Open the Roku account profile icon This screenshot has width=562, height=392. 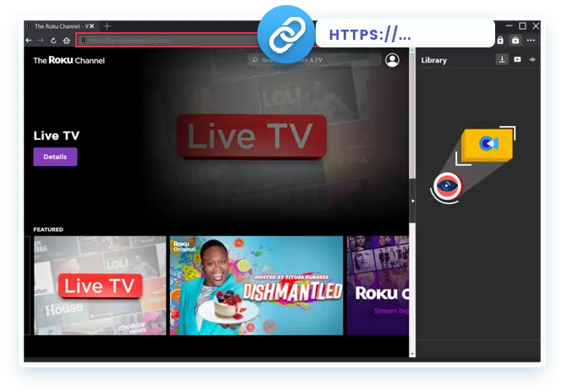point(392,60)
